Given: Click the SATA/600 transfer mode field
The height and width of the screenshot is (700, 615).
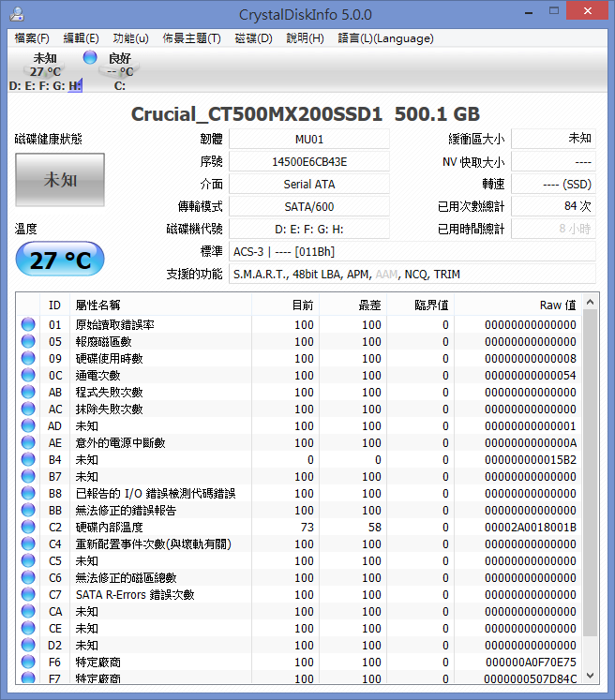Looking at the screenshot, I should click(309, 207).
